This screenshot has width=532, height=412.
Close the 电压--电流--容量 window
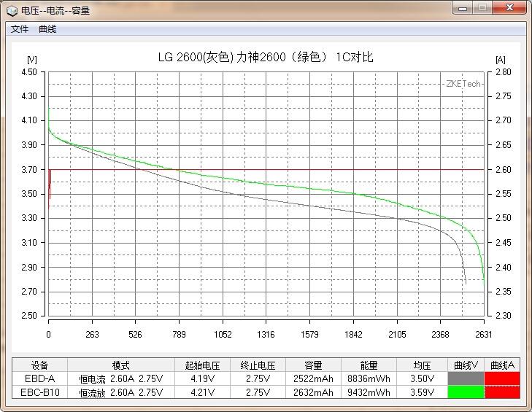(x=509, y=7)
